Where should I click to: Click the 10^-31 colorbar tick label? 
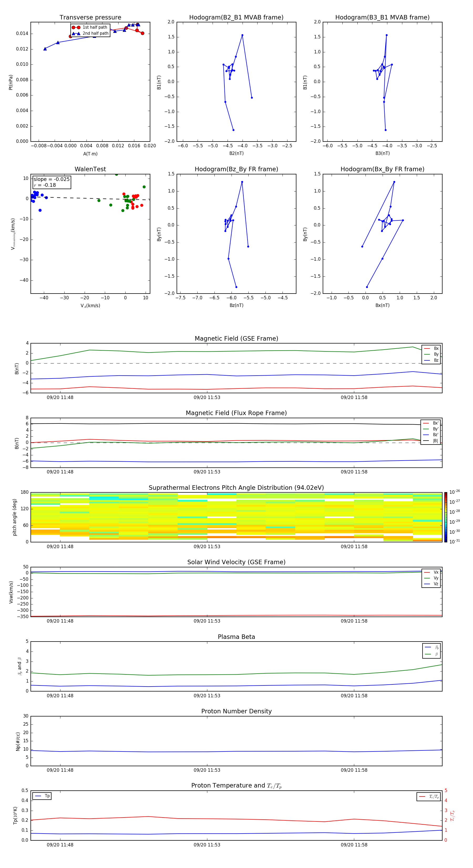click(455, 542)
